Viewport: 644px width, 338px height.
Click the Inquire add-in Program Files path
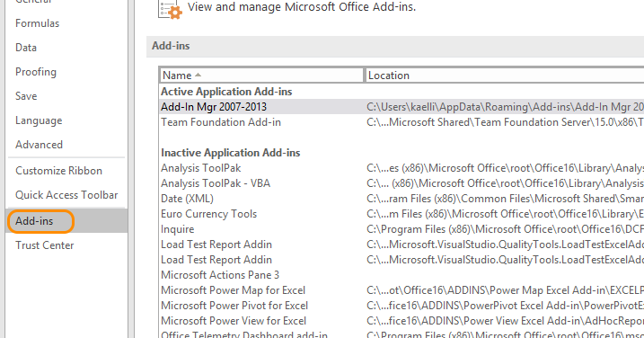(x=505, y=229)
